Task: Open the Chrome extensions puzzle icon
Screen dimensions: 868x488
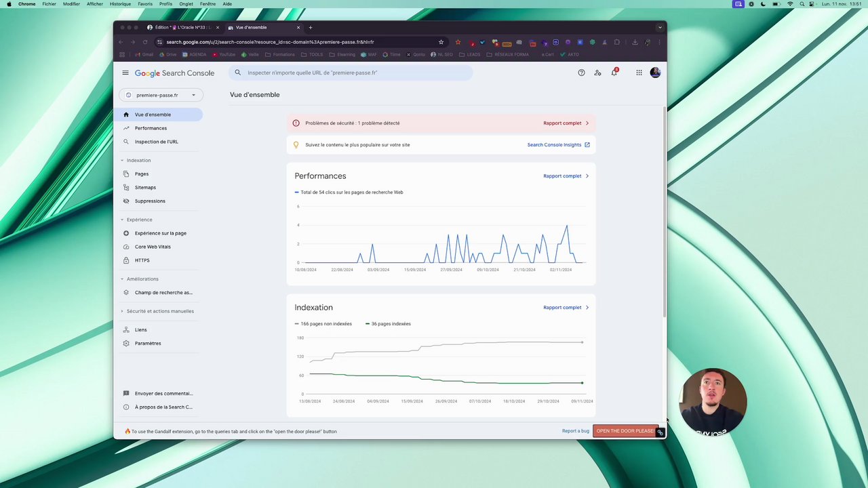Action: (x=616, y=42)
